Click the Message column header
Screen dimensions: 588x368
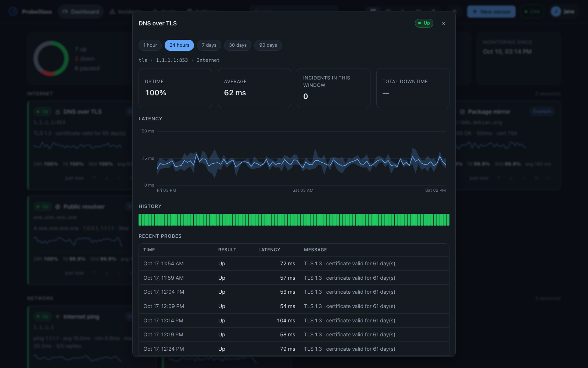(x=315, y=250)
